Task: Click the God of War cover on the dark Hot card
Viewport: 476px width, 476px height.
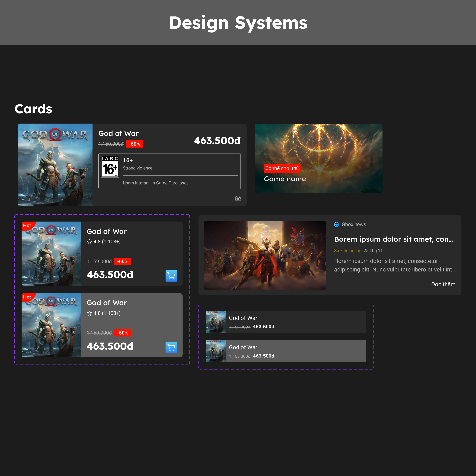Action: coord(51,254)
